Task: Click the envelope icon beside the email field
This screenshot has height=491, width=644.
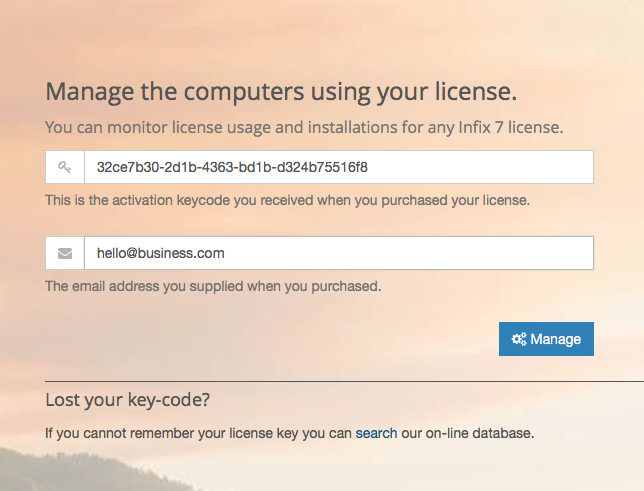Action: pyautogui.click(x=65, y=253)
